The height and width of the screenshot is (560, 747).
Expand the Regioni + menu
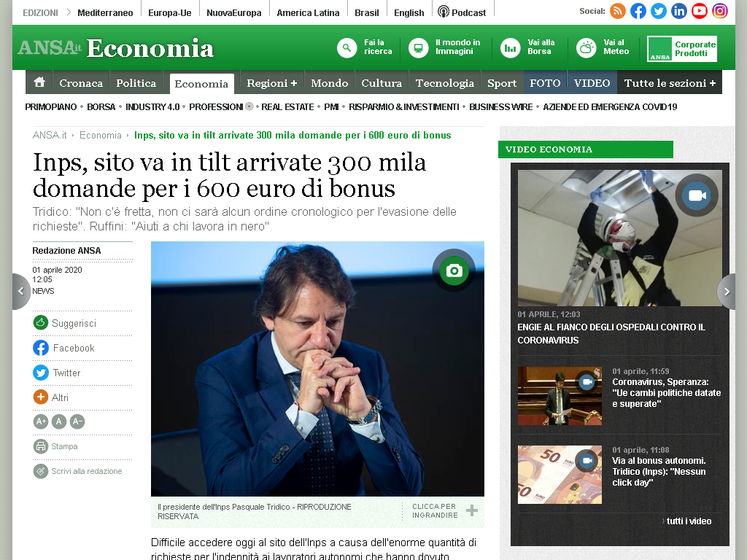pyautogui.click(x=272, y=83)
